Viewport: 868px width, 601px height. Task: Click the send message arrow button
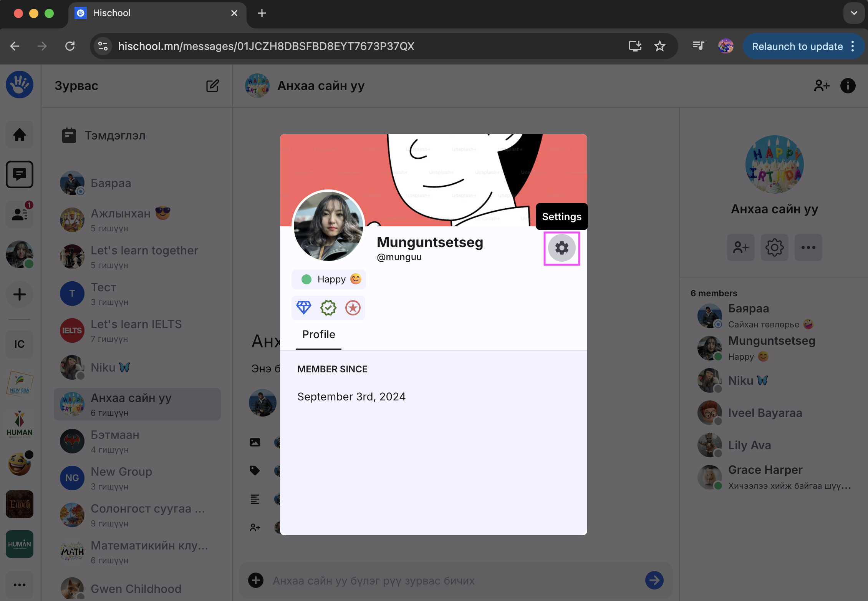tap(654, 580)
